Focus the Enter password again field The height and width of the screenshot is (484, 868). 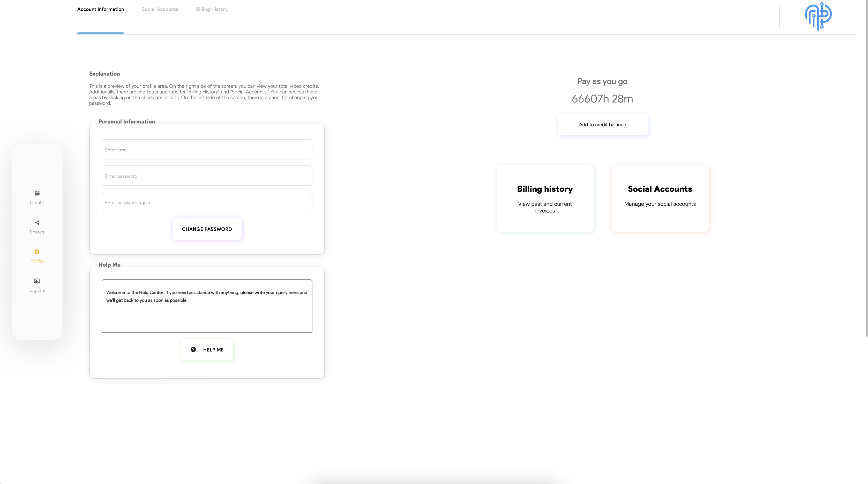[x=207, y=202]
